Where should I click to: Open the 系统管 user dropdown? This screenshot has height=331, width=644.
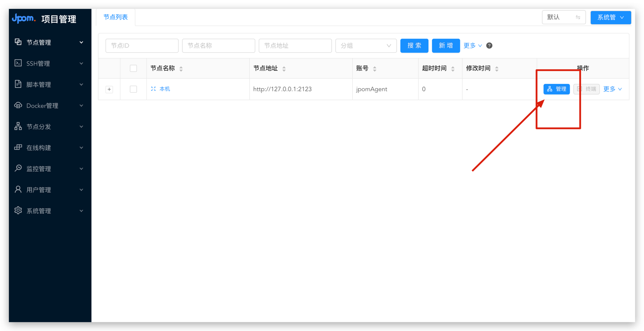[611, 18]
